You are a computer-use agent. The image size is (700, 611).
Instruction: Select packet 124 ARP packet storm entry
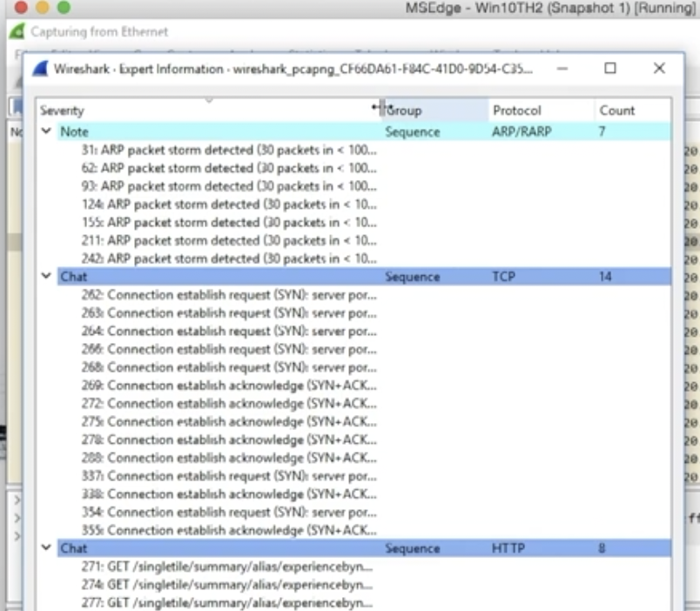click(x=229, y=205)
